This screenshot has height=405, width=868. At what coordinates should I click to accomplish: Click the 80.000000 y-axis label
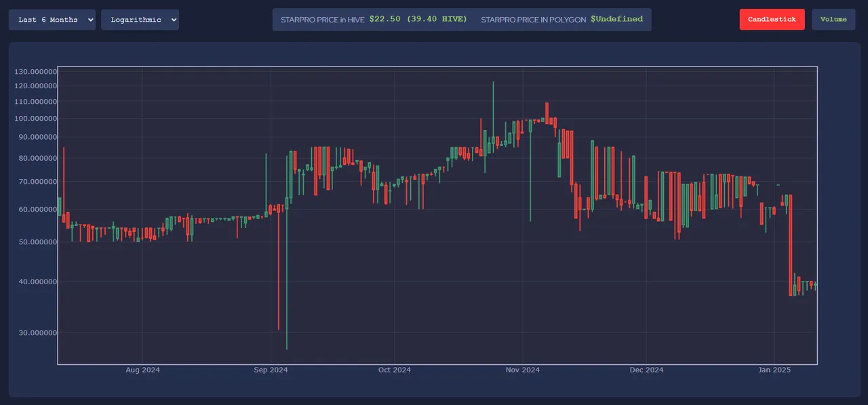click(38, 159)
